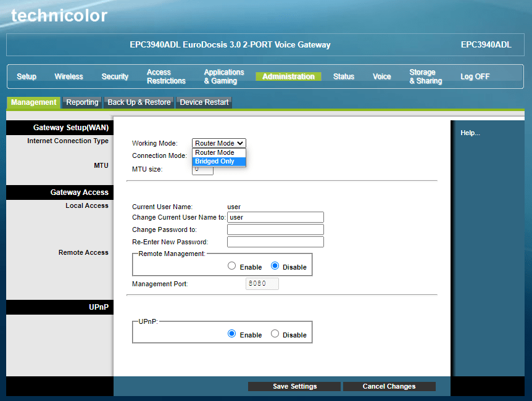Click the technicolor logo
This screenshot has width=532, height=401.
pyautogui.click(x=59, y=15)
